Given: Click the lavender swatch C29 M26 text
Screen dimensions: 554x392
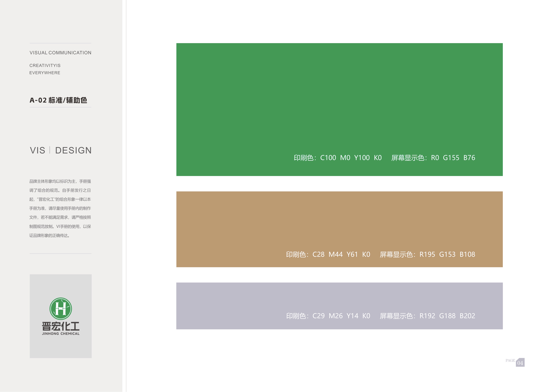Looking at the screenshot, I should coord(328,316).
